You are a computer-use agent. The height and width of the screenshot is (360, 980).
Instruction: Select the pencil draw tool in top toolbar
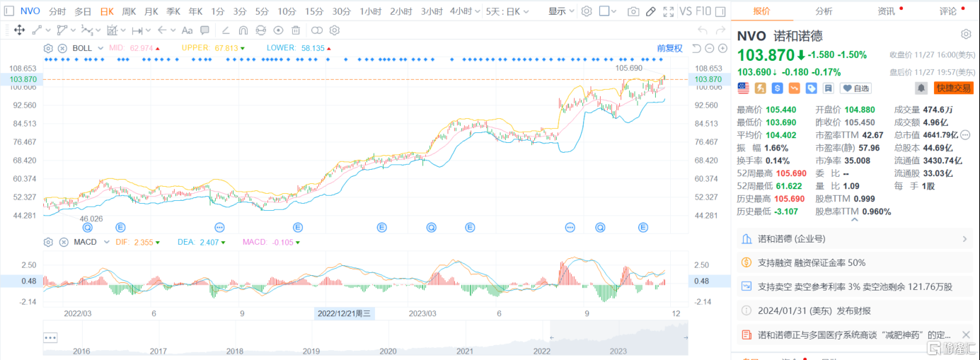click(651, 11)
